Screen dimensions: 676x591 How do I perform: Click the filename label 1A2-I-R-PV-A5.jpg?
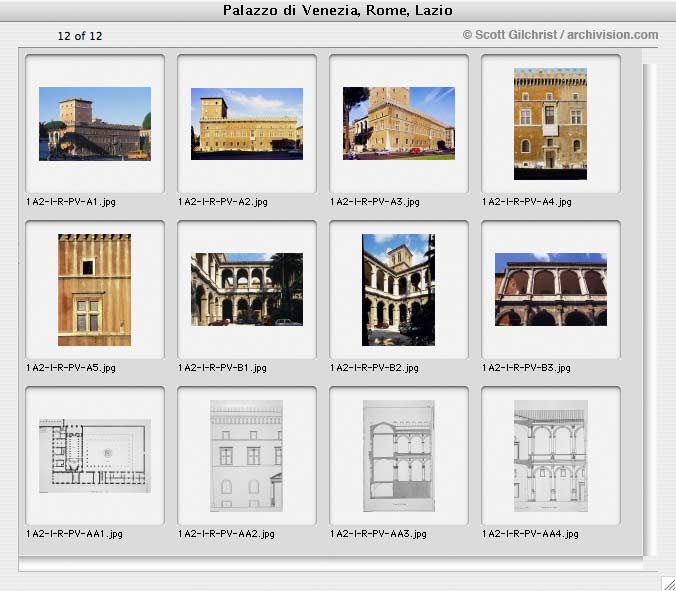pos(71,368)
